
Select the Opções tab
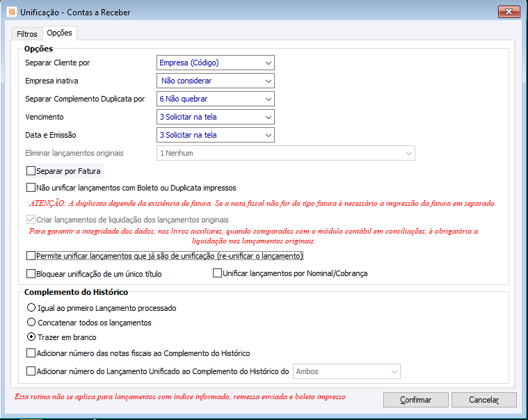[x=60, y=33]
